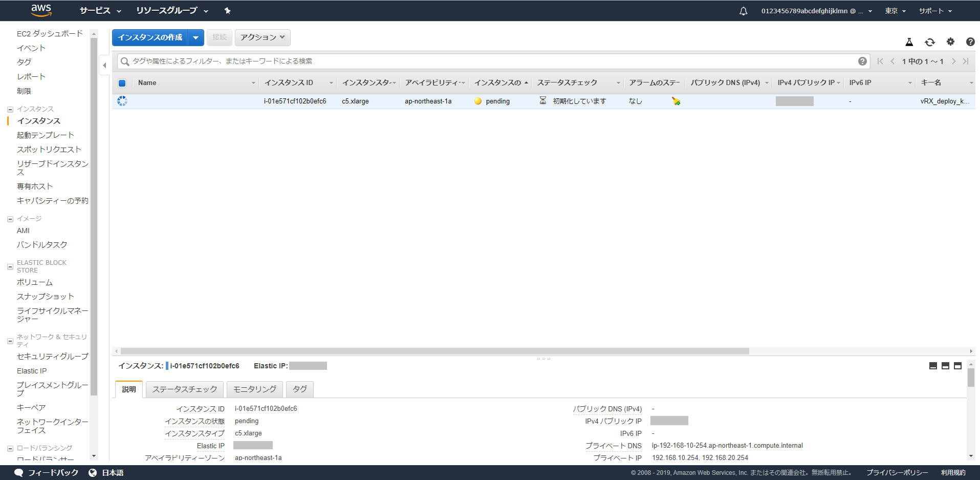Viewport: 980px width, 480px height.
Task: Expand the インスタンスの作成 split-button arrow
Action: (x=196, y=37)
